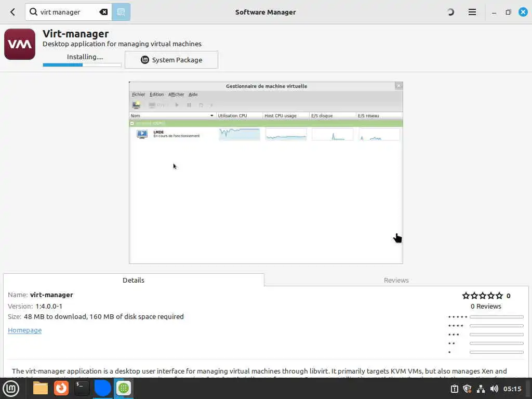Switch to the Details tab
Image resolution: width=532 pixels, height=399 pixels.
coord(134,280)
